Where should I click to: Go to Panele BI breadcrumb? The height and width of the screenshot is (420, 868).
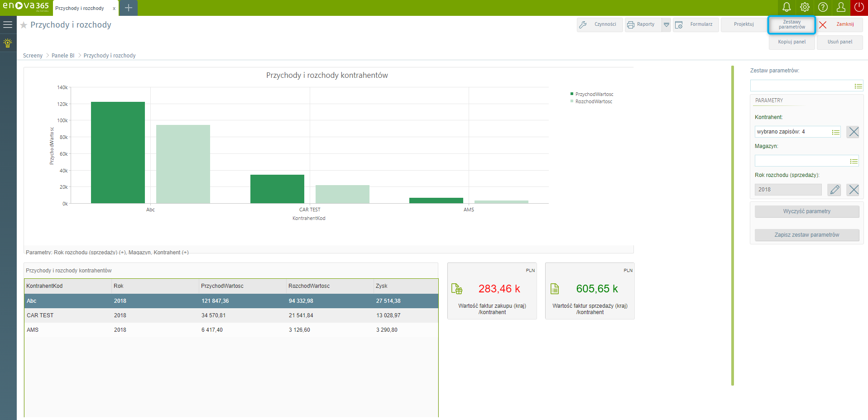[x=63, y=56]
